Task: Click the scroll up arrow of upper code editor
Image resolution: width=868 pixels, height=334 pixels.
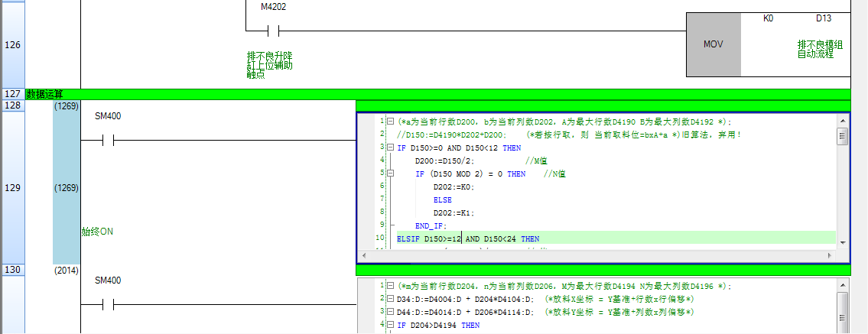Action: (x=842, y=122)
